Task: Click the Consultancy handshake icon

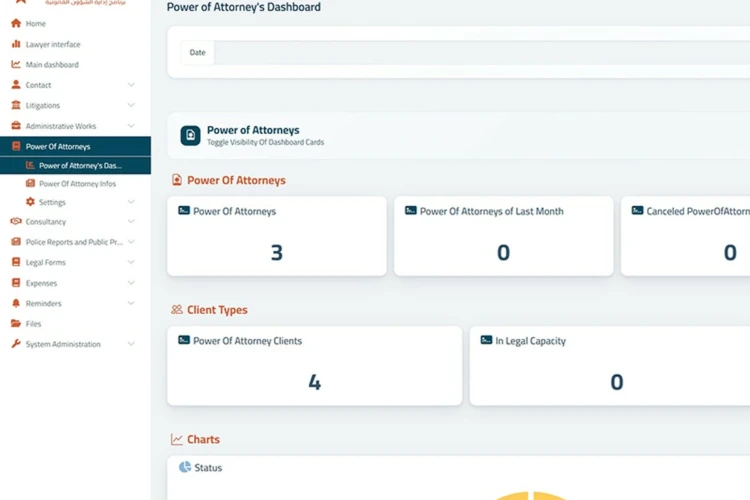Action: 16,221
